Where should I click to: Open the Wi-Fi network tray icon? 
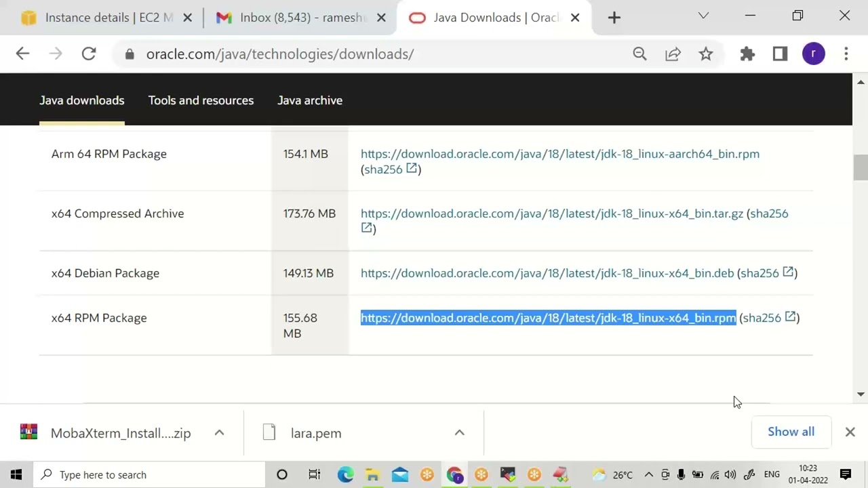tap(715, 474)
